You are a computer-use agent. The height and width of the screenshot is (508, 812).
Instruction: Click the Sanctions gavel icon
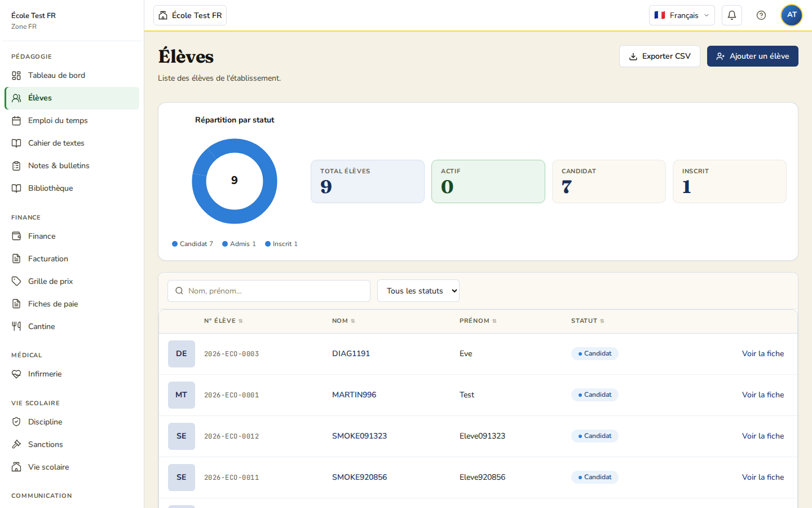(x=16, y=445)
